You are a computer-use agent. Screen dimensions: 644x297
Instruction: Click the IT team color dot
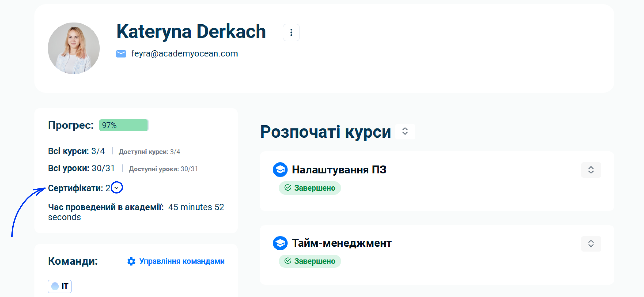55,286
